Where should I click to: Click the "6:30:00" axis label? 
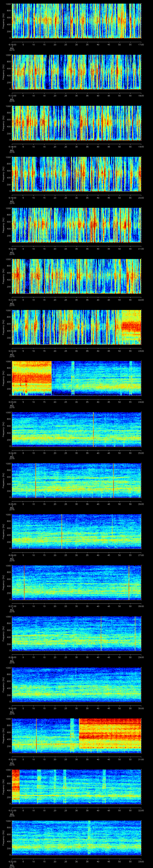(x=12, y=759)
